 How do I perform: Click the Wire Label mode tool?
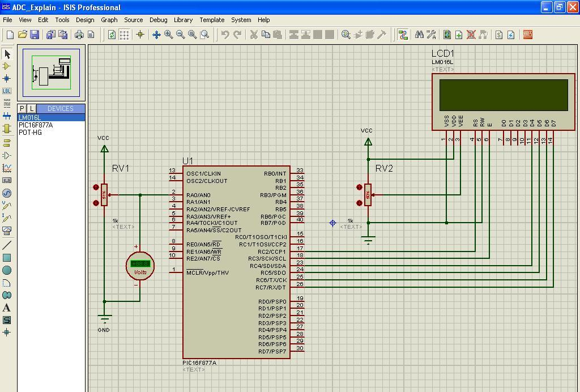[x=7, y=91]
